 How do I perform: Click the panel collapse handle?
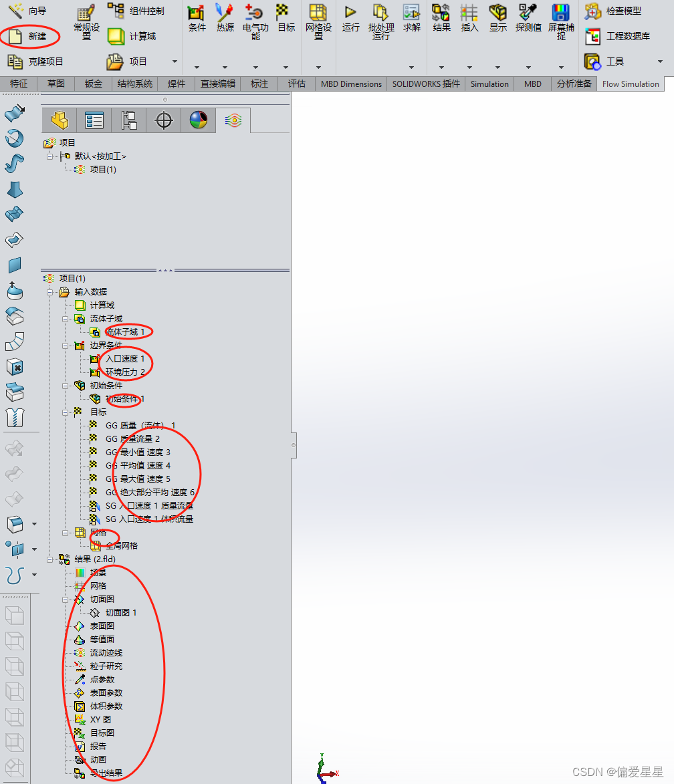point(294,445)
